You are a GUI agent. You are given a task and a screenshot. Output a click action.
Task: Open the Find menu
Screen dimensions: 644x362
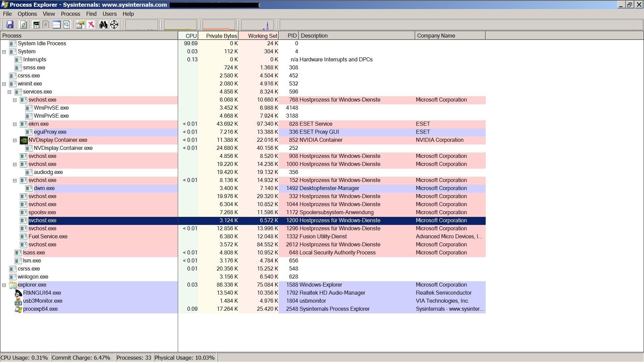coord(91,14)
